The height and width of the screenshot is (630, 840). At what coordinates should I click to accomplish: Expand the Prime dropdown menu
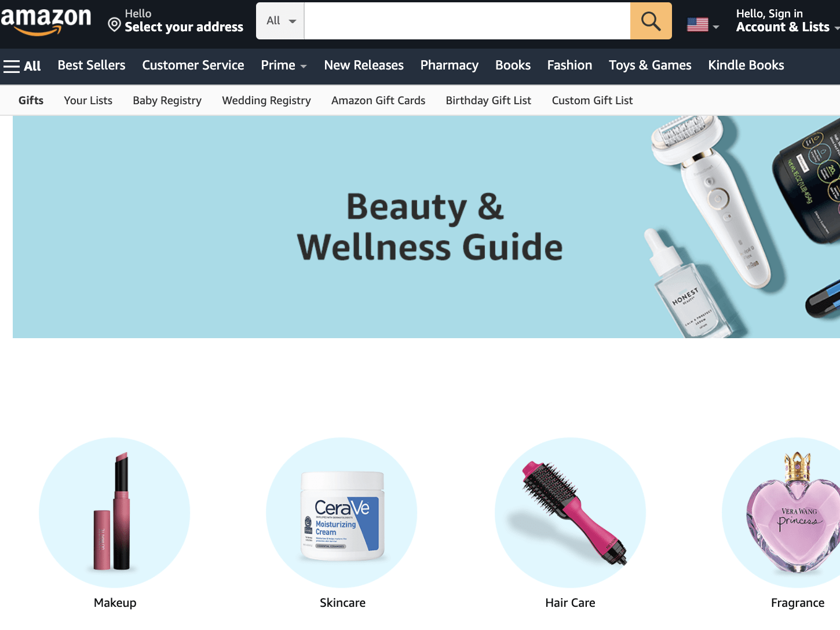coord(284,65)
